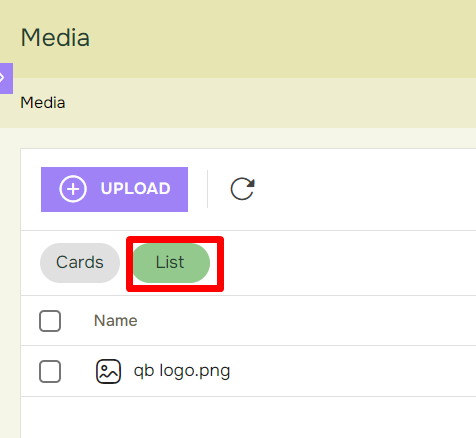476x438 pixels.
Task: Sort by the Name column header
Action: coord(116,321)
